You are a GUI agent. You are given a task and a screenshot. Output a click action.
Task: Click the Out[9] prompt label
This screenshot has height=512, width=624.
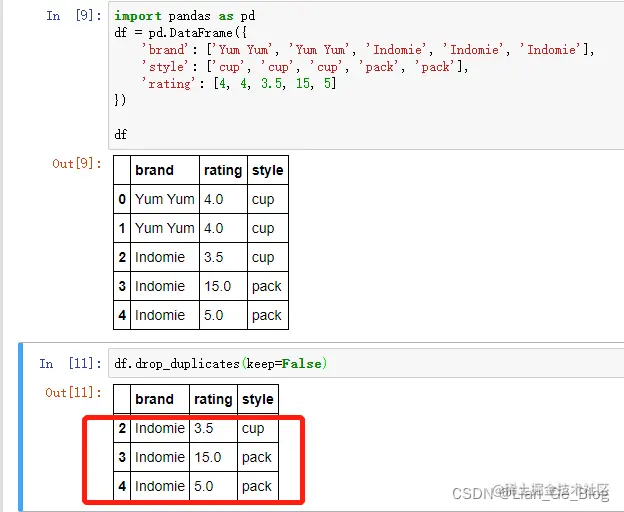[x=77, y=164]
